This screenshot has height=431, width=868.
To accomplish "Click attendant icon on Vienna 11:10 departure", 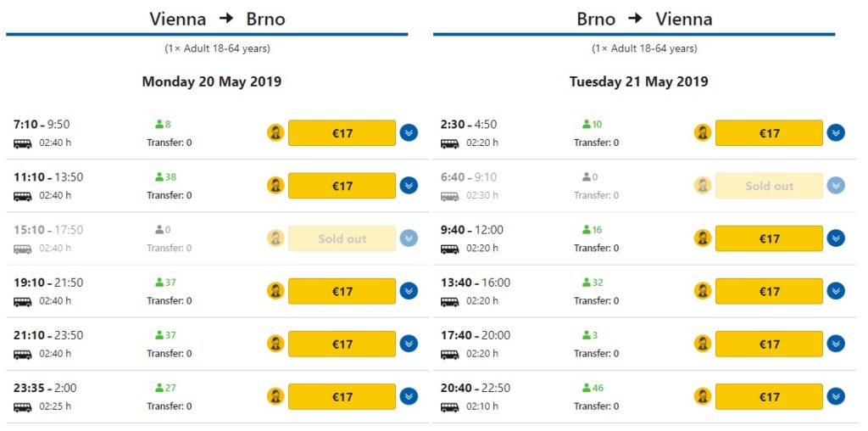I will pos(275,185).
